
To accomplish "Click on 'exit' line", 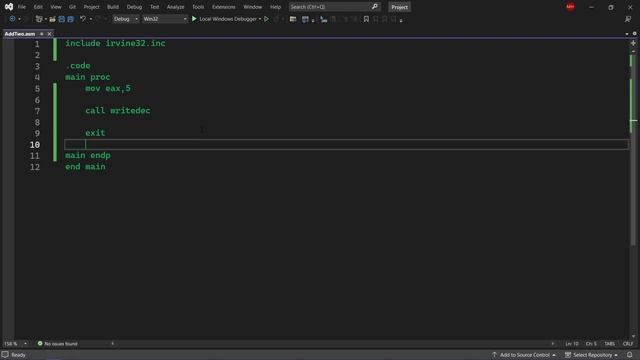I will point(95,133).
